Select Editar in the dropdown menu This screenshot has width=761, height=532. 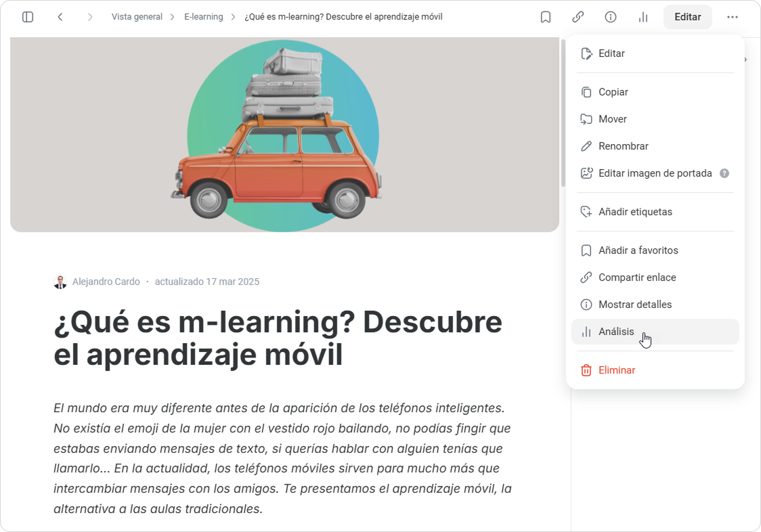pyautogui.click(x=611, y=53)
